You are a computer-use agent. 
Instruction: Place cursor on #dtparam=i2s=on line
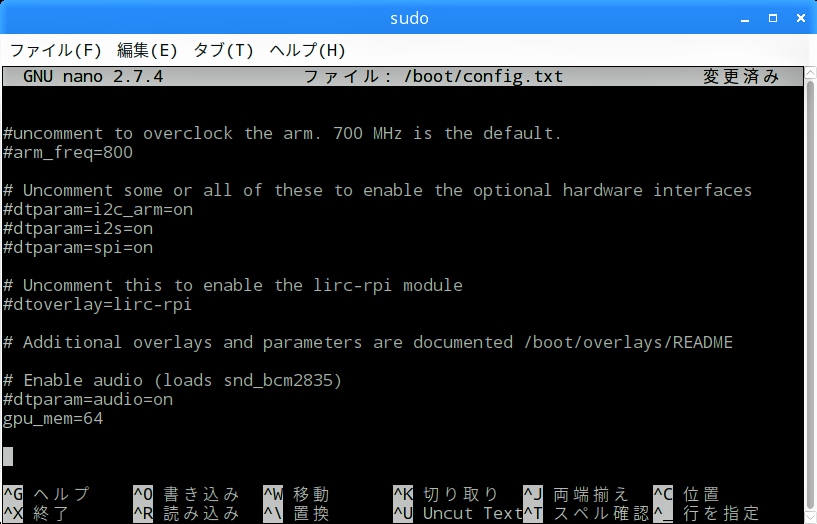(78, 229)
